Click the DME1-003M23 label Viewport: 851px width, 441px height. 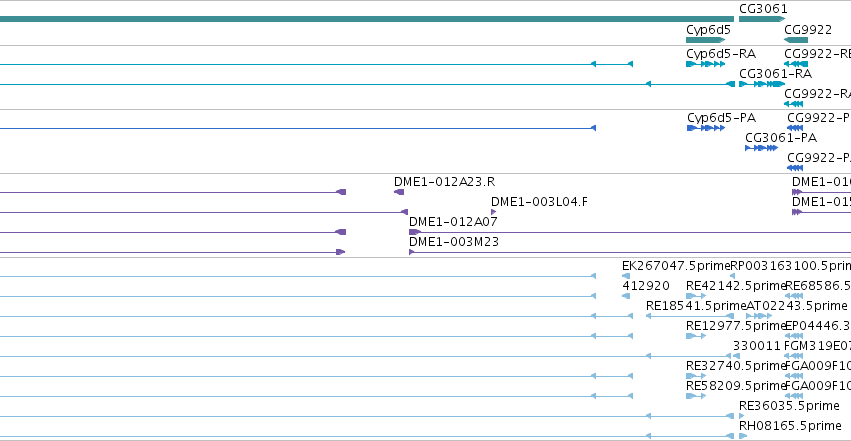(454, 242)
